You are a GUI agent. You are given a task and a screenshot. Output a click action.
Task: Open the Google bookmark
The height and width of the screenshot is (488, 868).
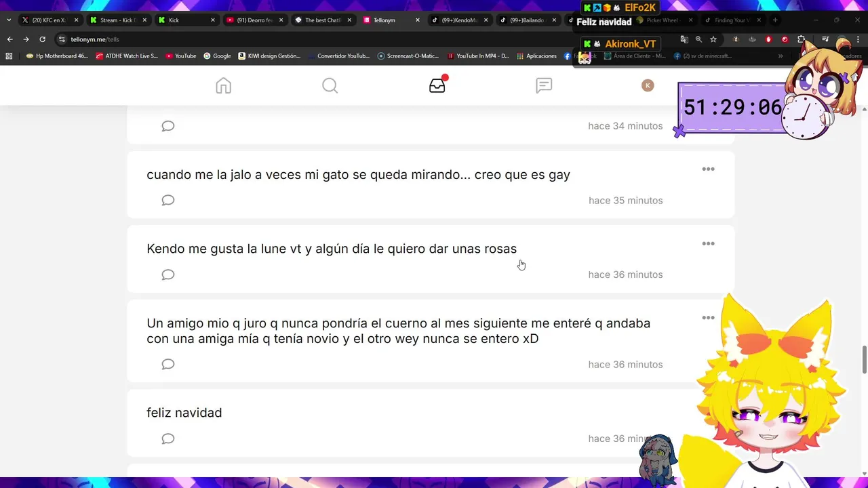(x=217, y=56)
